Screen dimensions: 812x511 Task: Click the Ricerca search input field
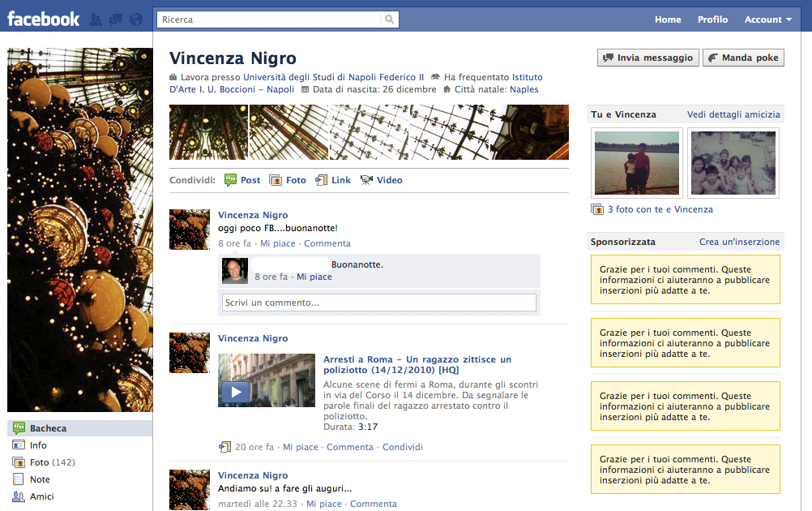tap(268, 19)
